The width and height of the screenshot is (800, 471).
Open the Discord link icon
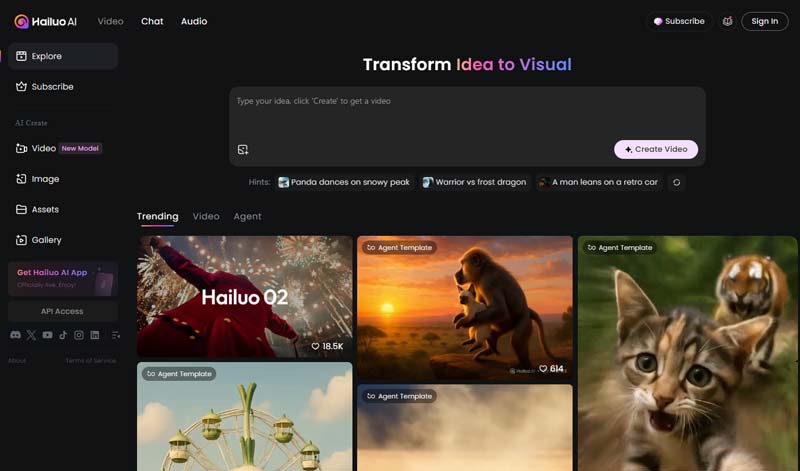15,335
